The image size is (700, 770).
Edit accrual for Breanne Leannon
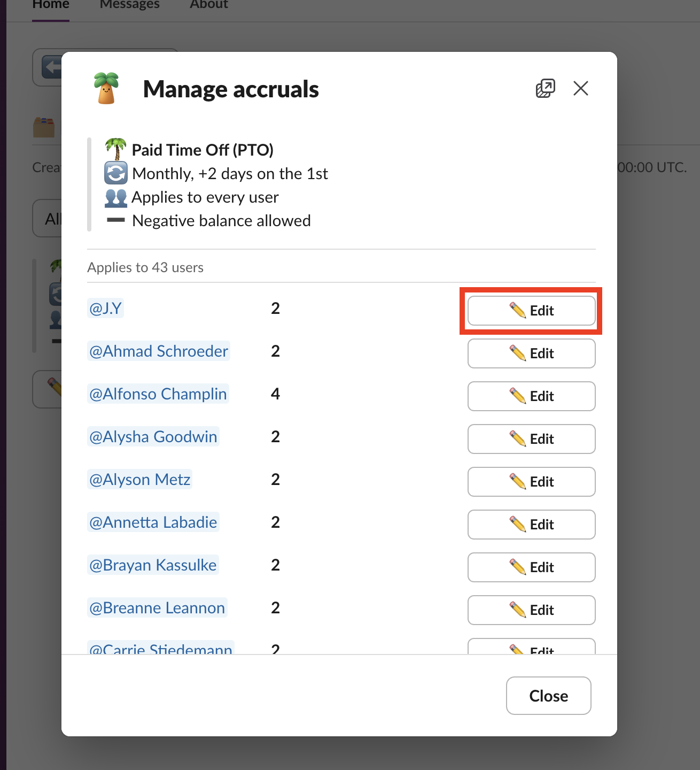[x=531, y=610]
